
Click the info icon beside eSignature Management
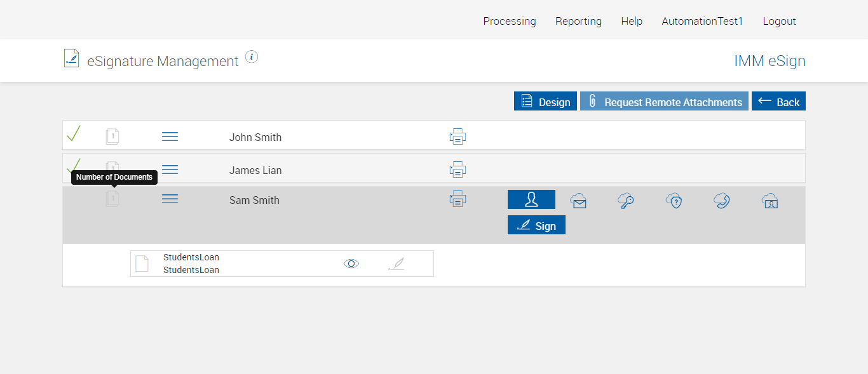coord(252,57)
